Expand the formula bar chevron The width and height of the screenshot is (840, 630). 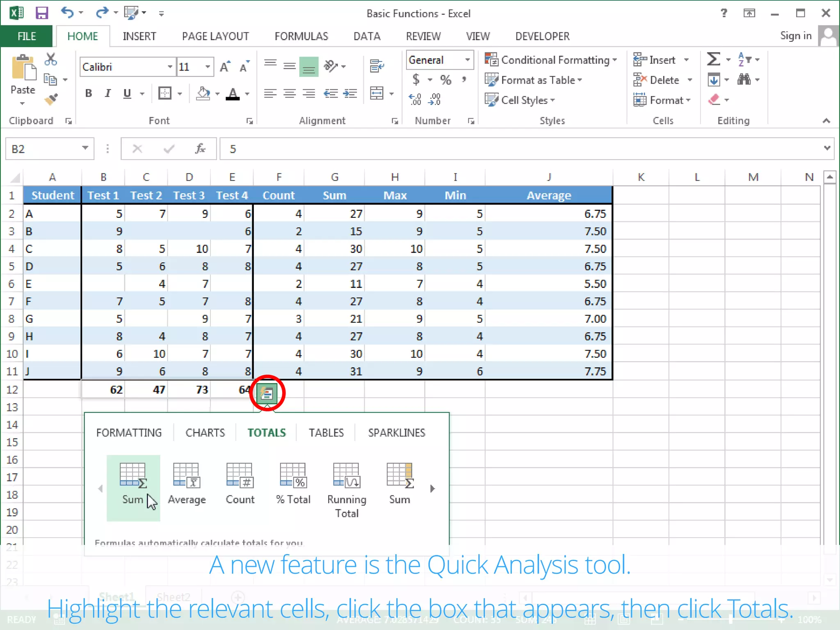pyautogui.click(x=826, y=148)
